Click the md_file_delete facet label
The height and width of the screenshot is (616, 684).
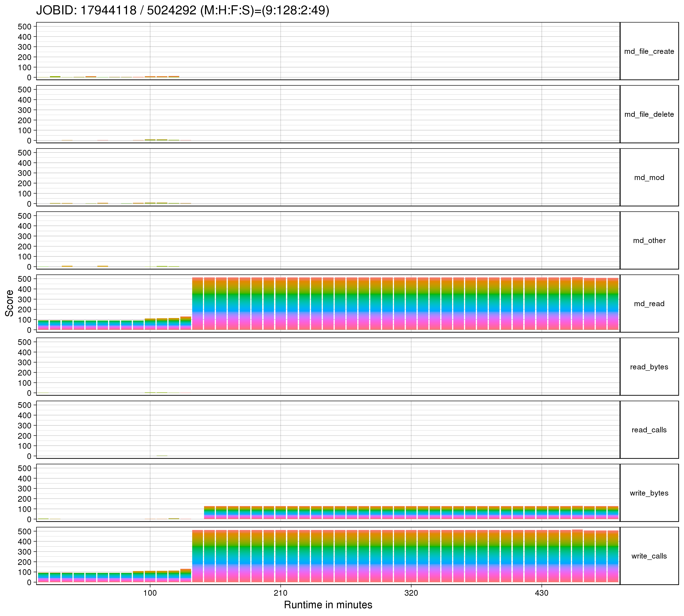[x=649, y=114]
